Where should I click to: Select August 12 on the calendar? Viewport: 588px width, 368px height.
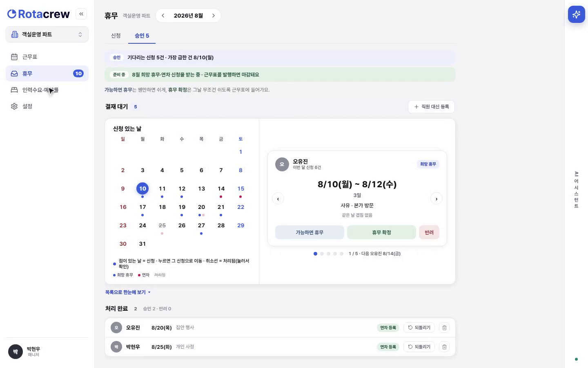tap(182, 188)
